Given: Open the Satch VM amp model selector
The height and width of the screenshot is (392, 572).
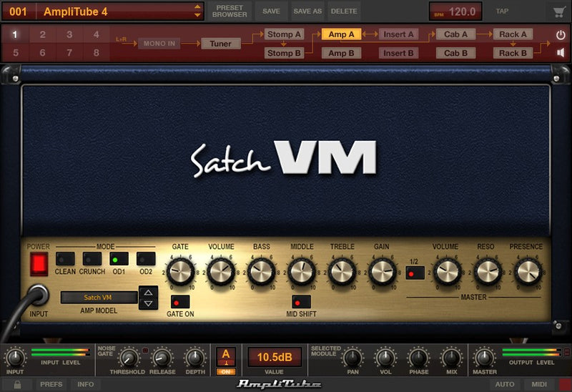Looking at the screenshot, I should click(99, 298).
